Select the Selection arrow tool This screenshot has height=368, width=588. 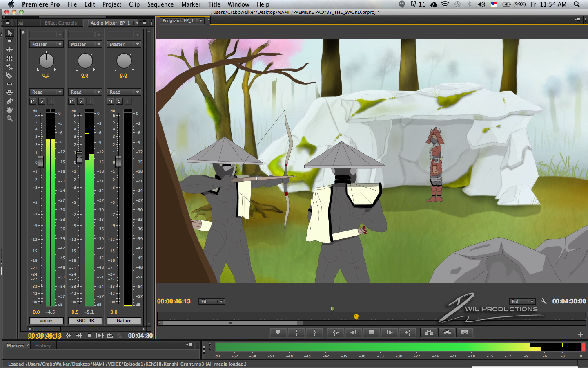click(x=9, y=33)
